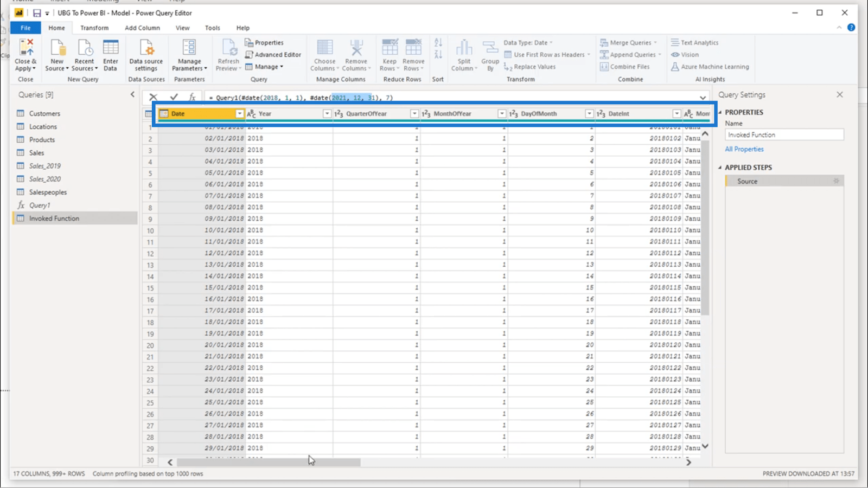Open the New Source icon
This screenshot has height=488, width=868.
pyautogui.click(x=57, y=48)
